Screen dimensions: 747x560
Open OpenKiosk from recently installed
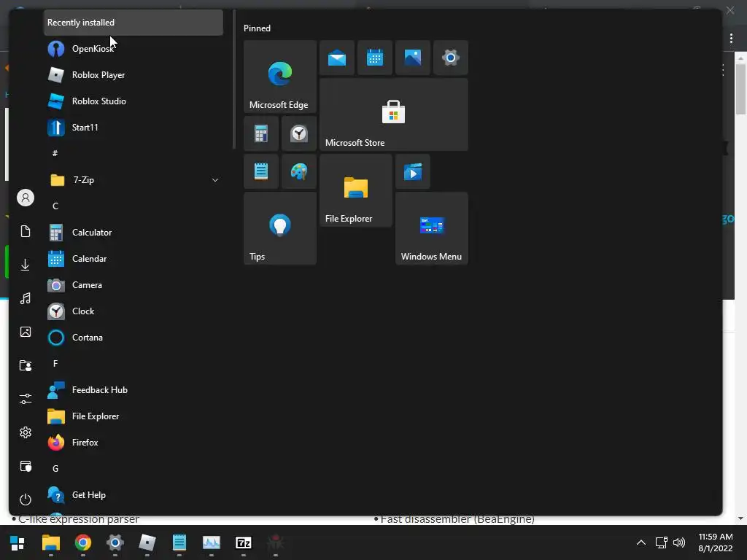pos(133,49)
